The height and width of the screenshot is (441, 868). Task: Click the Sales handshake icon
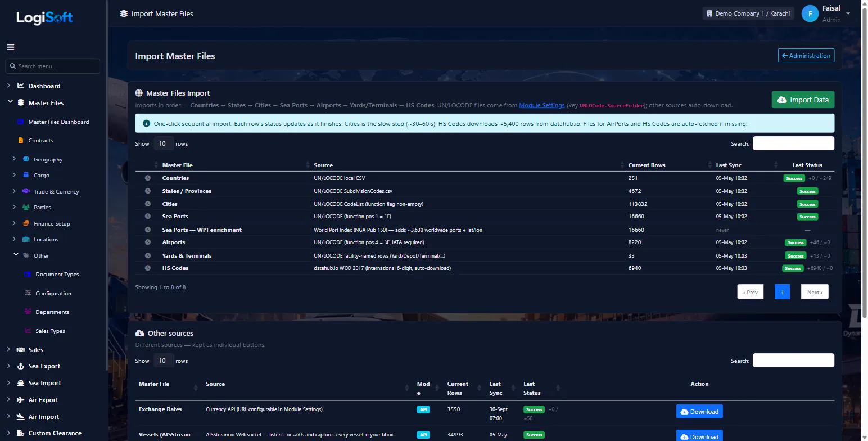(x=21, y=350)
